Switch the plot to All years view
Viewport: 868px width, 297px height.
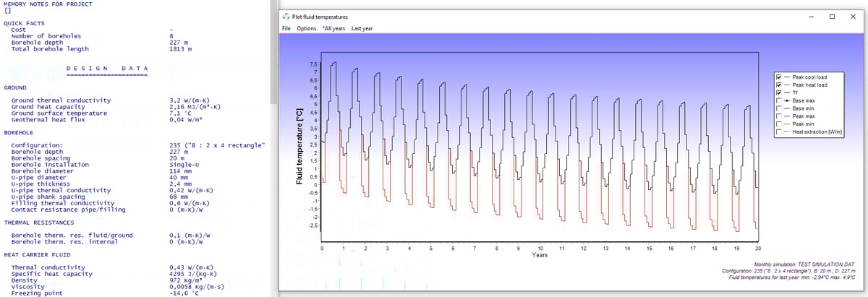point(333,28)
